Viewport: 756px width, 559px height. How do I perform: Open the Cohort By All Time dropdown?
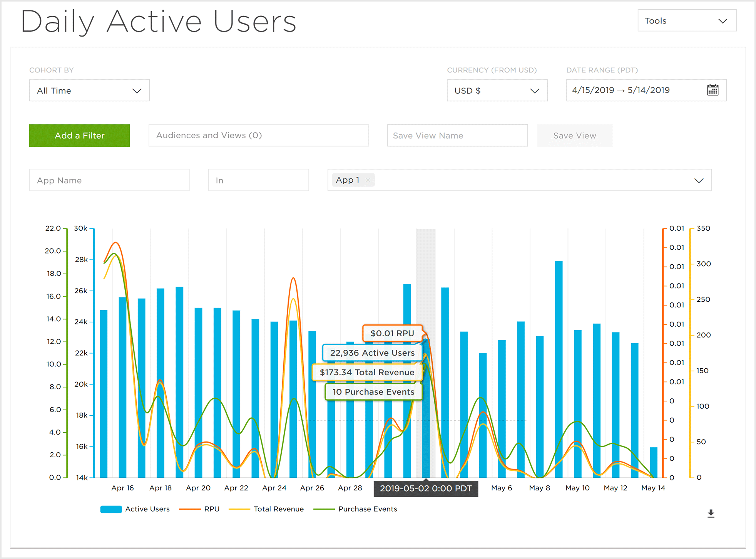(x=89, y=91)
